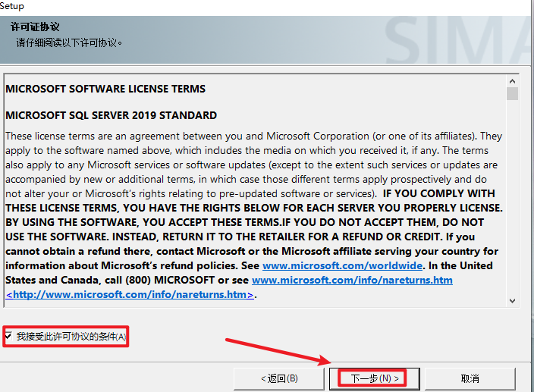Click the license text scrollbar thumb
The image size is (534, 392).
513,94
